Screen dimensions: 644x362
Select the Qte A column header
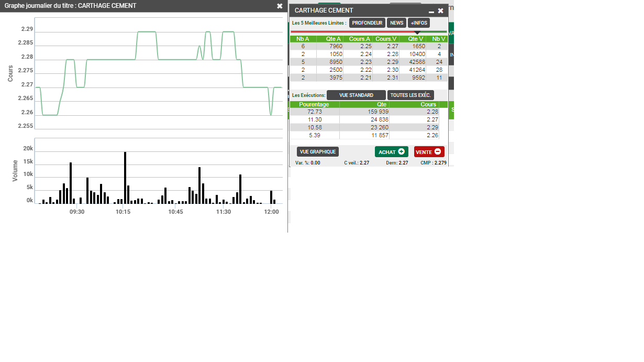tap(330, 39)
